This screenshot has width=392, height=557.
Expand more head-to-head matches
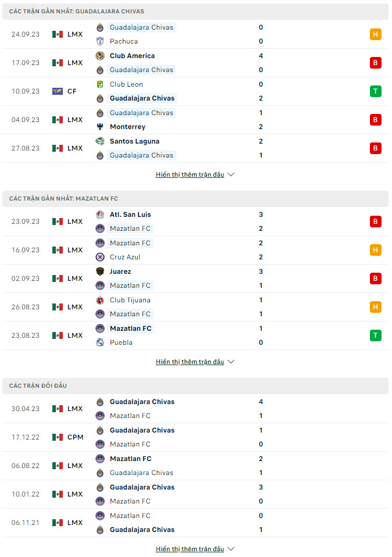click(195, 549)
